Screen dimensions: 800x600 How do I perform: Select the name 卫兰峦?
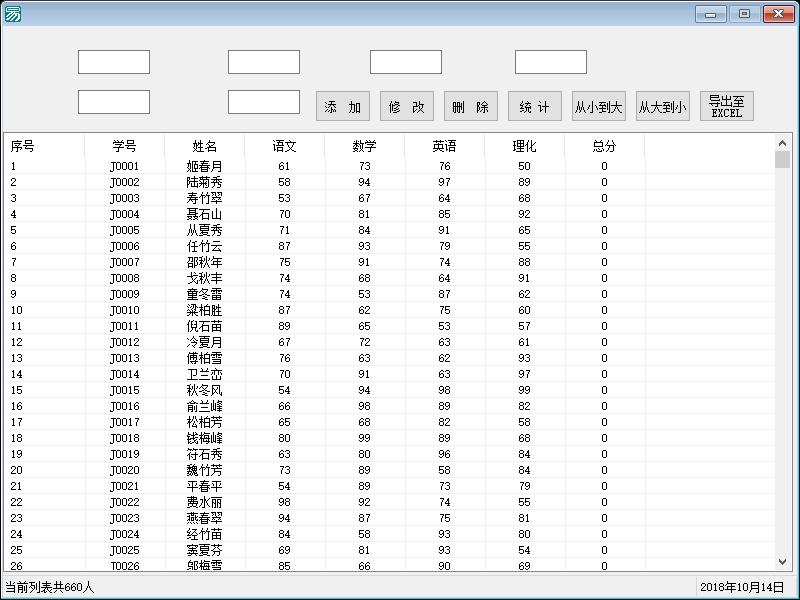click(205, 374)
